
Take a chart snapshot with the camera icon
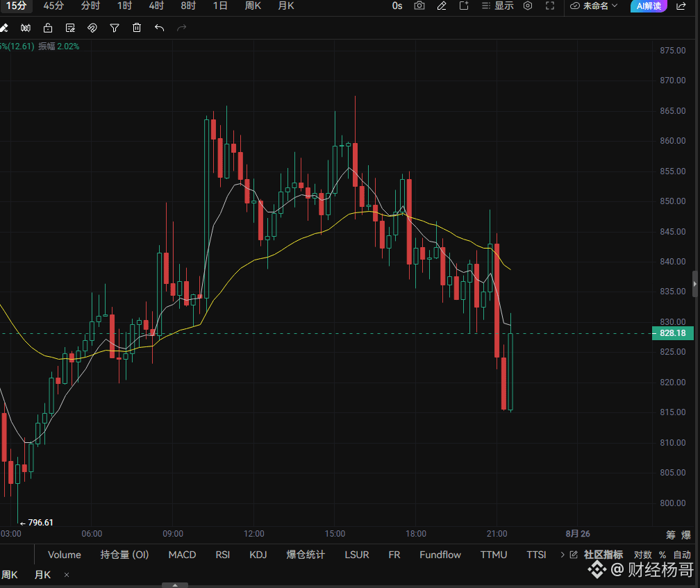click(419, 6)
